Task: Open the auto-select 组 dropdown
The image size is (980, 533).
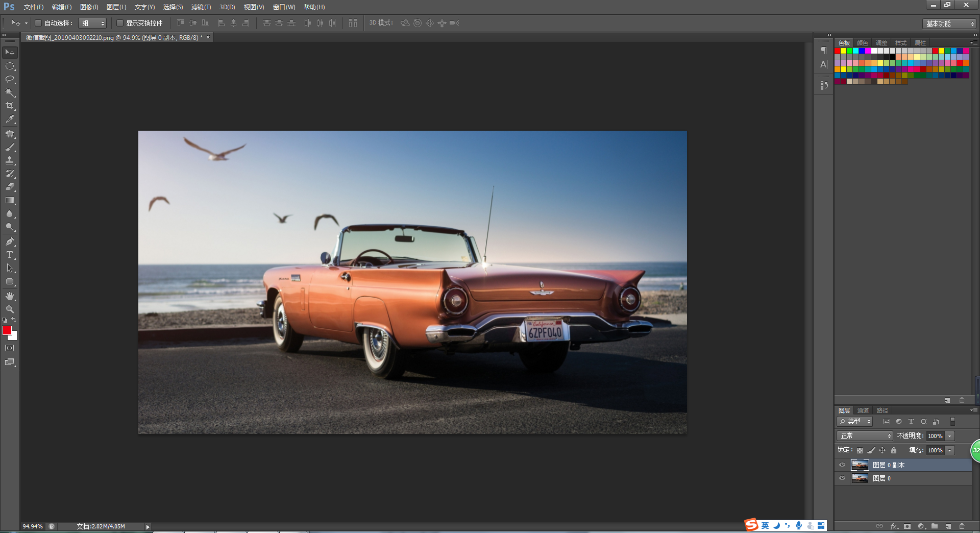Action: tap(92, 23)
